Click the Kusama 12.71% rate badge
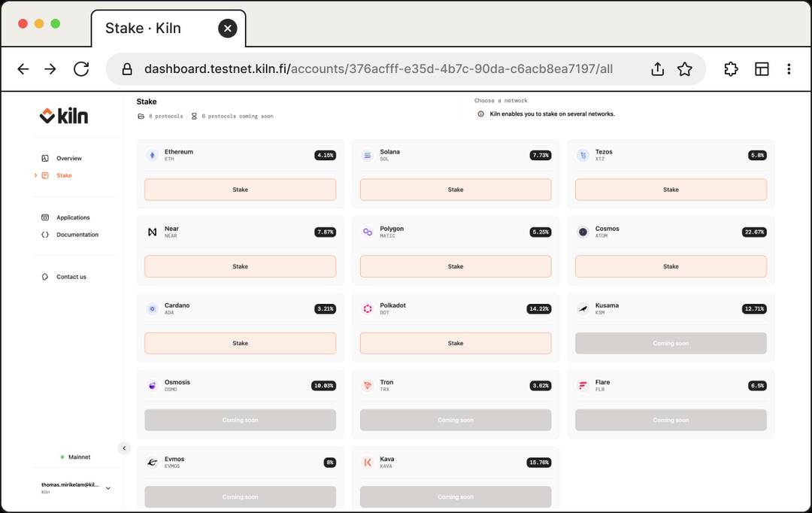 click(x=755, y=308)
